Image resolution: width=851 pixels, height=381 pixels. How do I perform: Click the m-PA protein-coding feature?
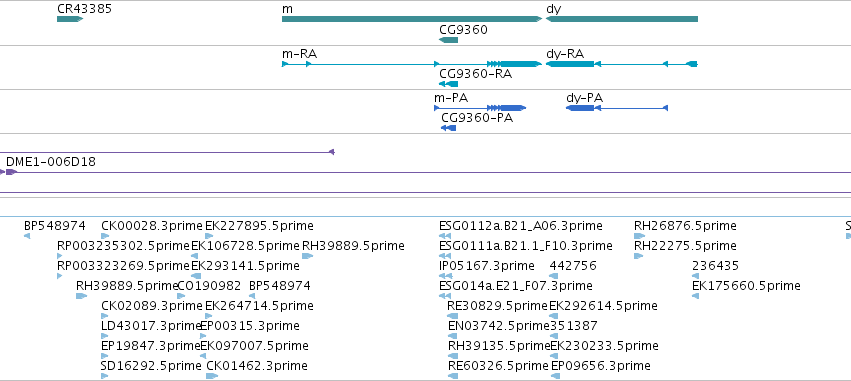point(480,108)
